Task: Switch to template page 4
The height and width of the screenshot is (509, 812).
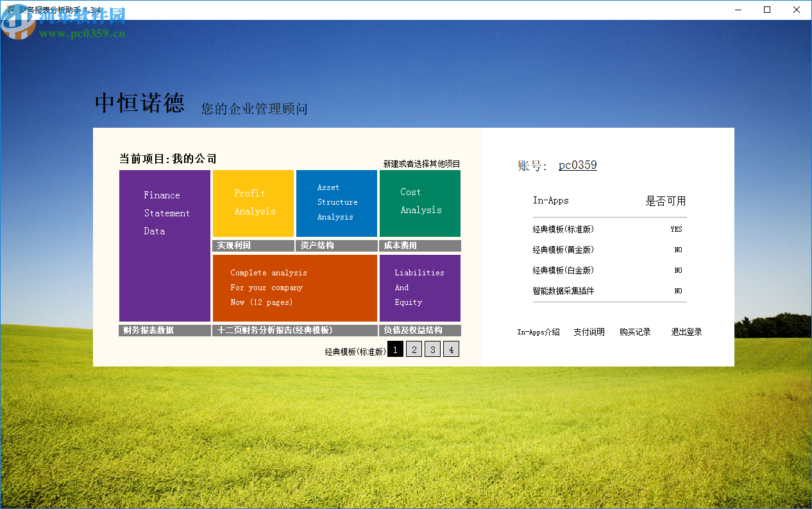Action: [451, 349]
